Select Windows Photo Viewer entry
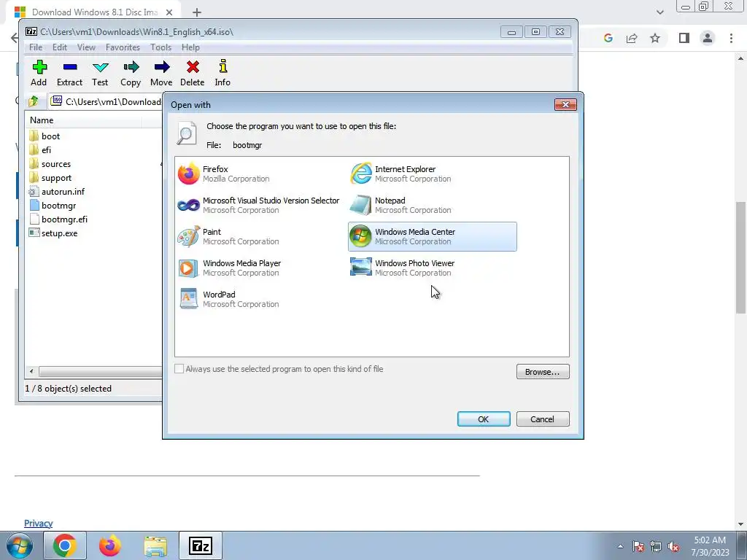Viewport: 747px width, 560px height. coord(432,268)
